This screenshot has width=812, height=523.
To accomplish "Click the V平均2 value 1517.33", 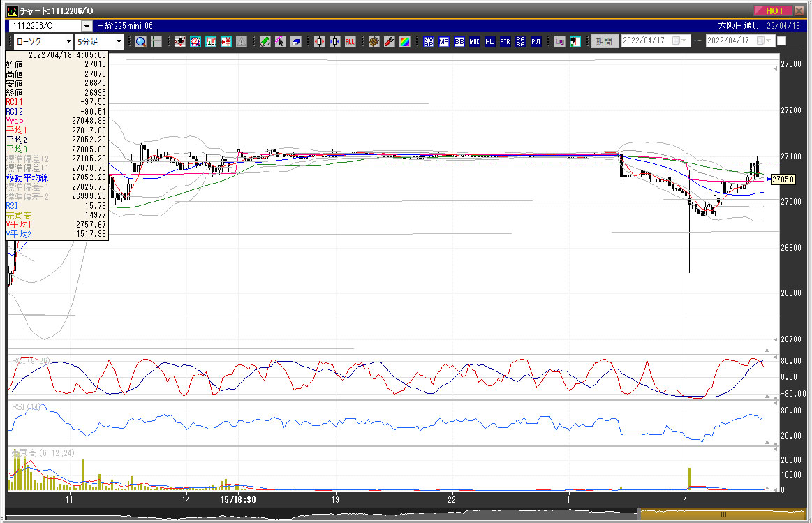I will 91,234.
